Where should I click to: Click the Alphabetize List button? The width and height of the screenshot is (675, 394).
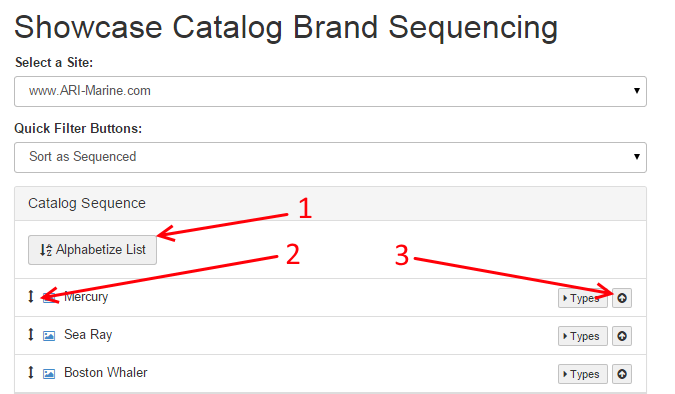(93, 250)
